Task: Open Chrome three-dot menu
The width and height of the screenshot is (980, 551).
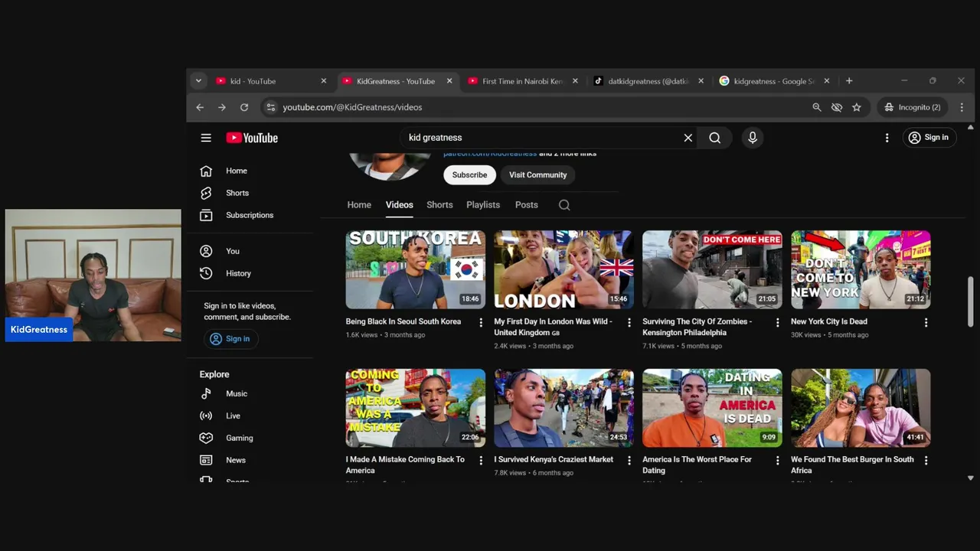Action: pyautogui.click(x=962, y=107)
